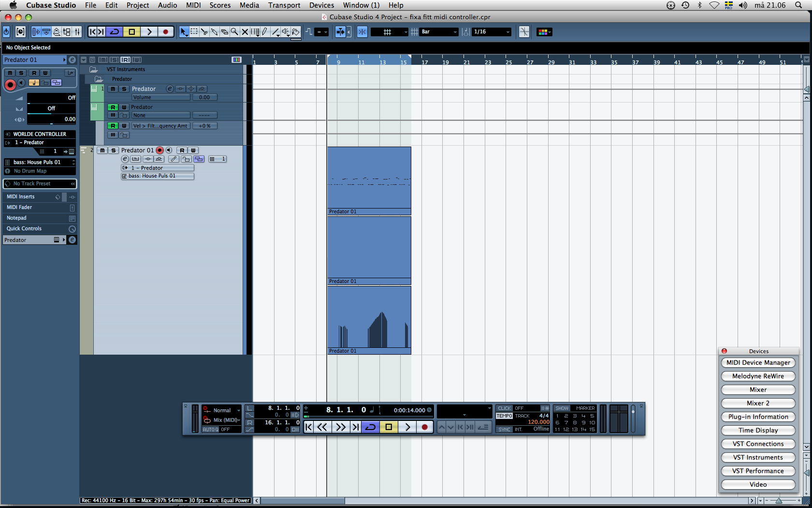The image size is (812, 508).
Task: Open the Scores menu
Action: pyautogui.click(x=220, y=5)
